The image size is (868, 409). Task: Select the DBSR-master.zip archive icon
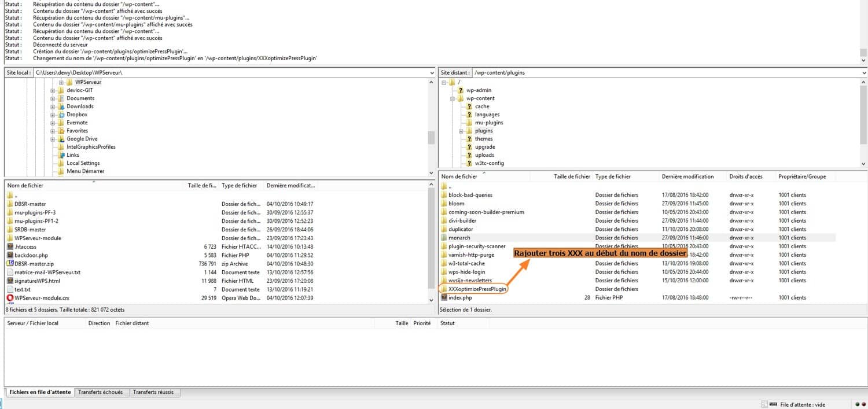[10, 264]
